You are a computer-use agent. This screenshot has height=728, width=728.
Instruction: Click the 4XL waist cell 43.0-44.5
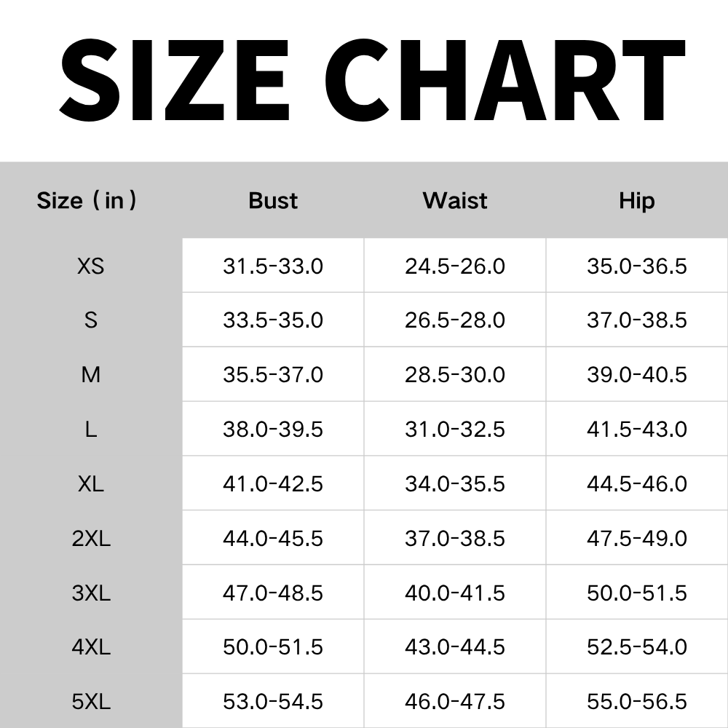[x=455, y=646]
